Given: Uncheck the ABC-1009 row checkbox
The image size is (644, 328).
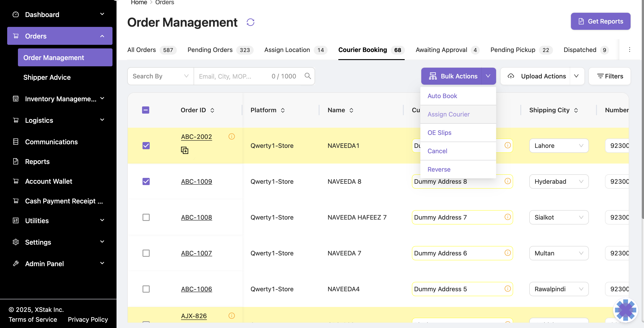Looking at the screenshot, I should click(146, 181).
